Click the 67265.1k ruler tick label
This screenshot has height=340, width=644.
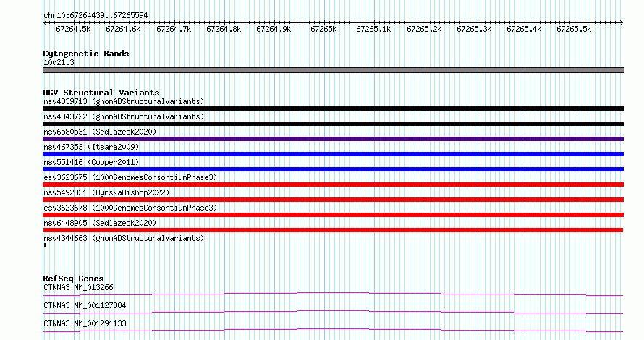[373, 29]
